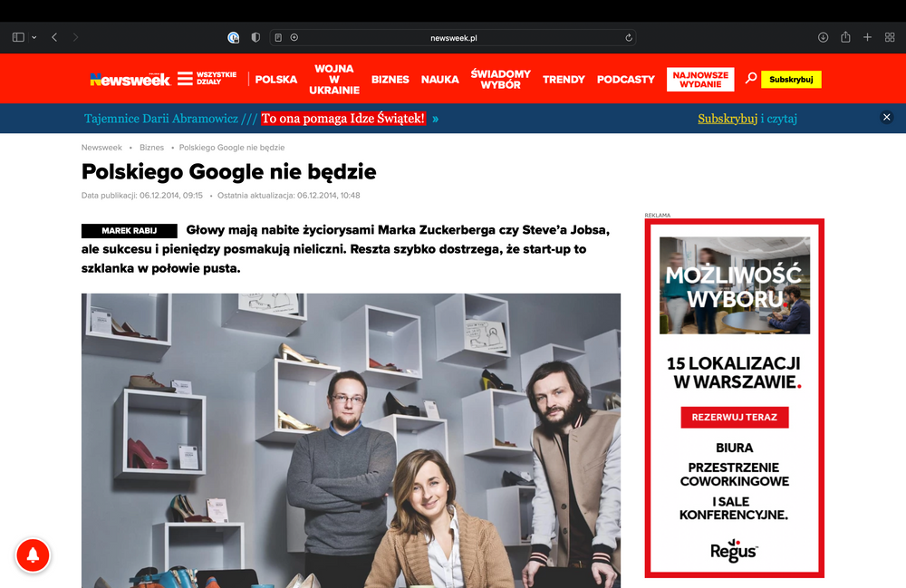Dismiss the blue promo banner

click(x=886, y=117)
